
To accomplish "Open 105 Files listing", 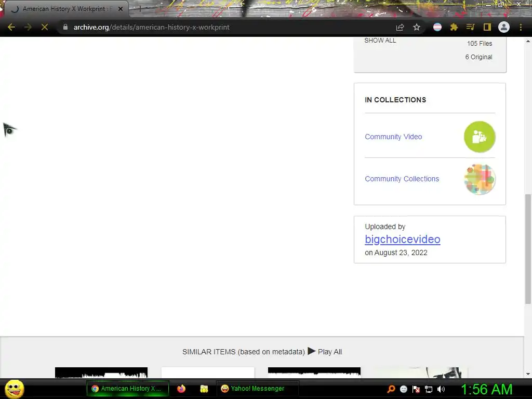I will [480, 44].
